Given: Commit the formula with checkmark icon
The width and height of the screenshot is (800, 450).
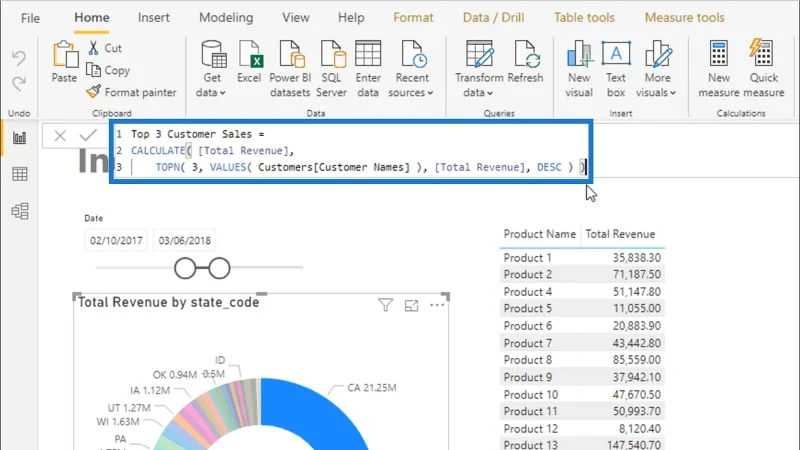Looking at the screenshot, I should (88, 135).
